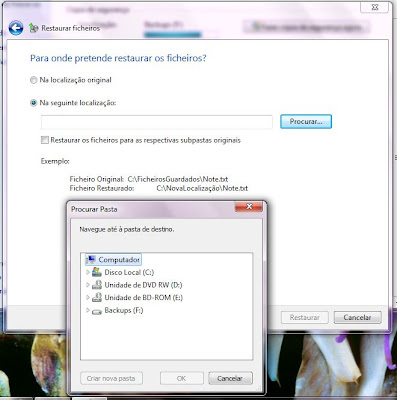Select Unidade de BD-ROM (E:) label
Image resolution: width=397 pixels, height=400 pixels.
click(x=144, y=297)
